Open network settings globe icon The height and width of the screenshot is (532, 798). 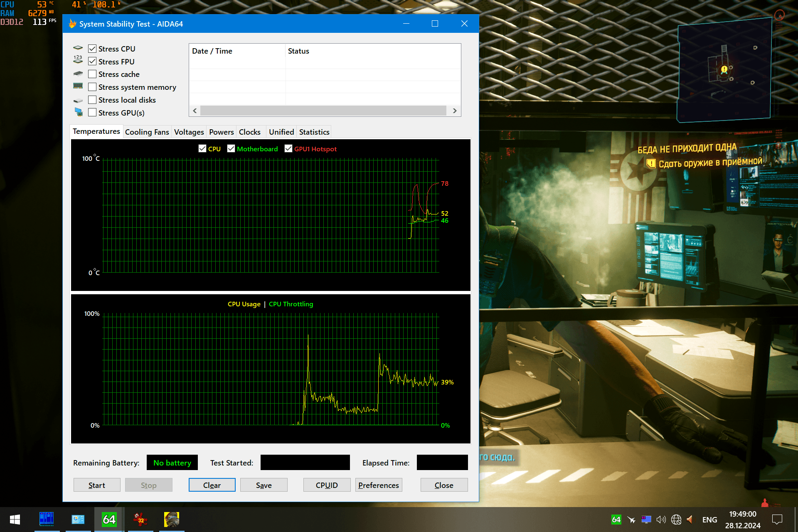676,520
